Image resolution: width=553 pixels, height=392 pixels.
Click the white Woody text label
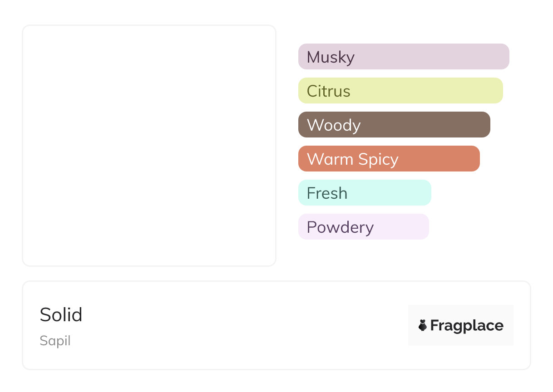[x=334, y=125]
